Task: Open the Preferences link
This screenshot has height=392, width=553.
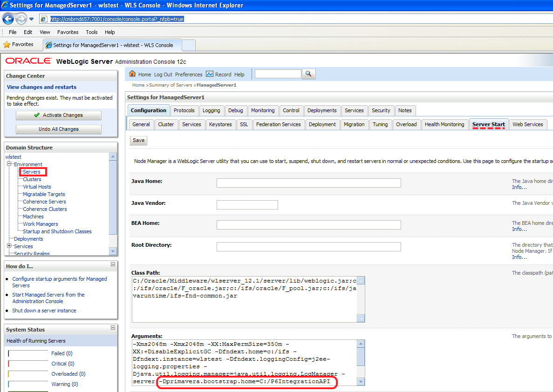Action: pos(189,74)
